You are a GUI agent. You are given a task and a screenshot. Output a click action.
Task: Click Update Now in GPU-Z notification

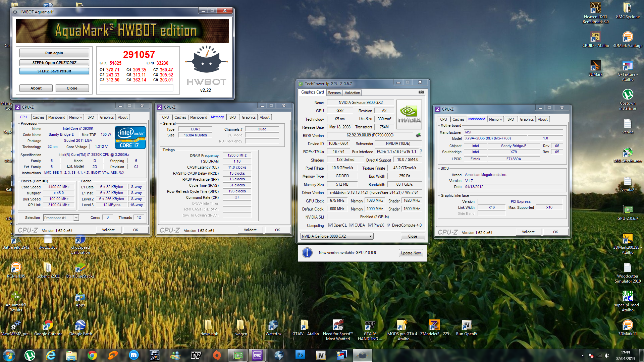[411, 253]
